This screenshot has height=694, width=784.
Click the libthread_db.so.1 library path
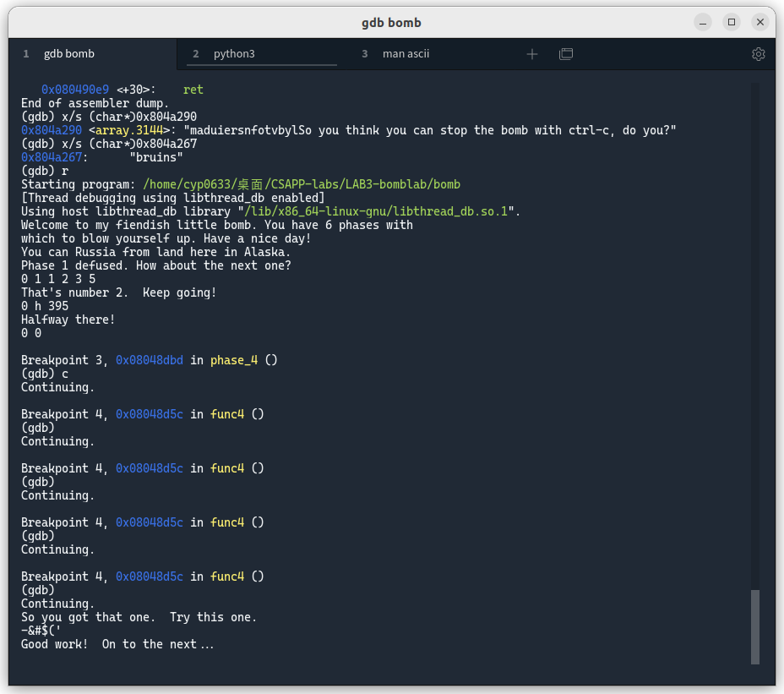coord(376,211)
